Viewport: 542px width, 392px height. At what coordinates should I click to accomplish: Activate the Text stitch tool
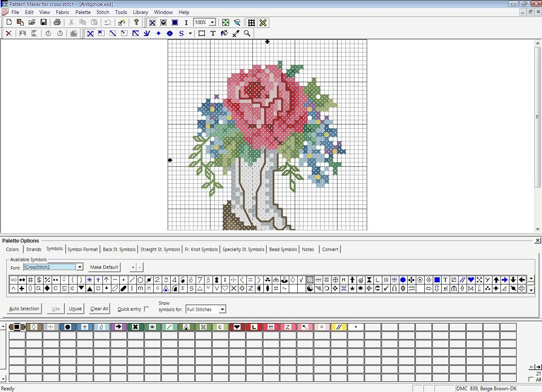coord(213,33)
